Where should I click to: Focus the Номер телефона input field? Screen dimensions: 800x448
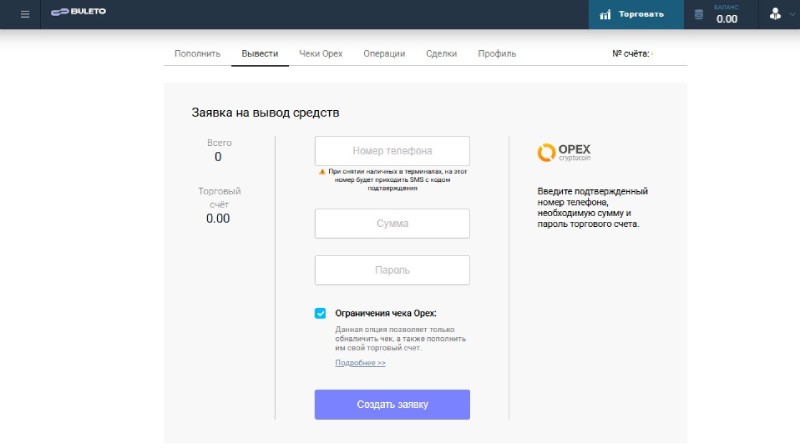pyautogui.click(x=392, y=151)
